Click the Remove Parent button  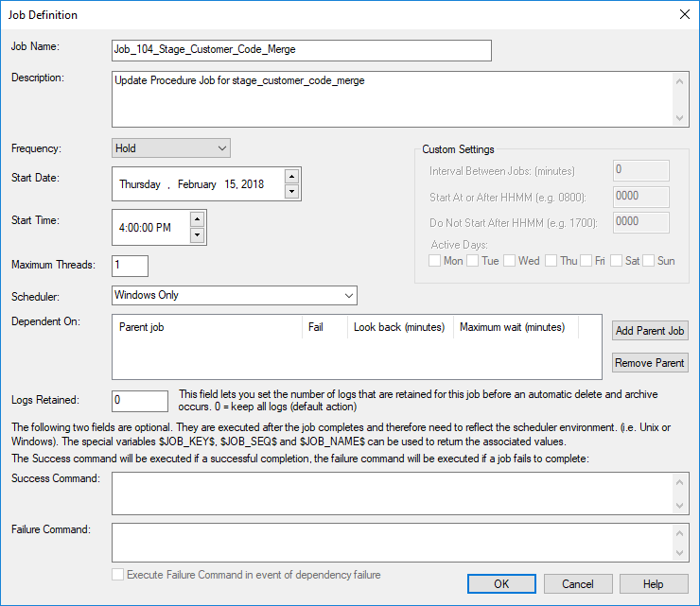[x=650, y=363]
